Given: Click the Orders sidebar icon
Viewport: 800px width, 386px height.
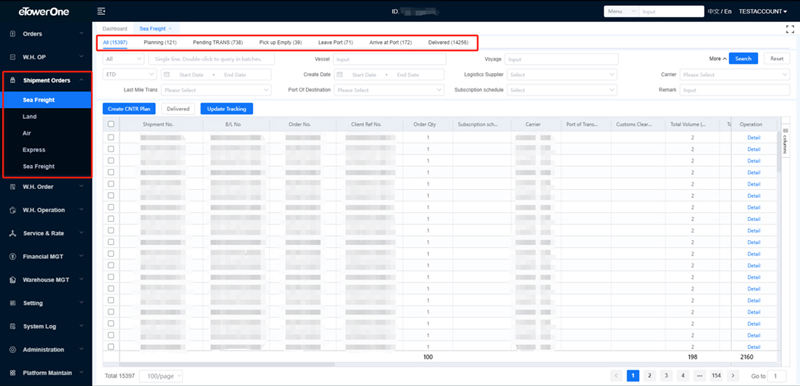Looking at the screenshot, I should point(13,34).
